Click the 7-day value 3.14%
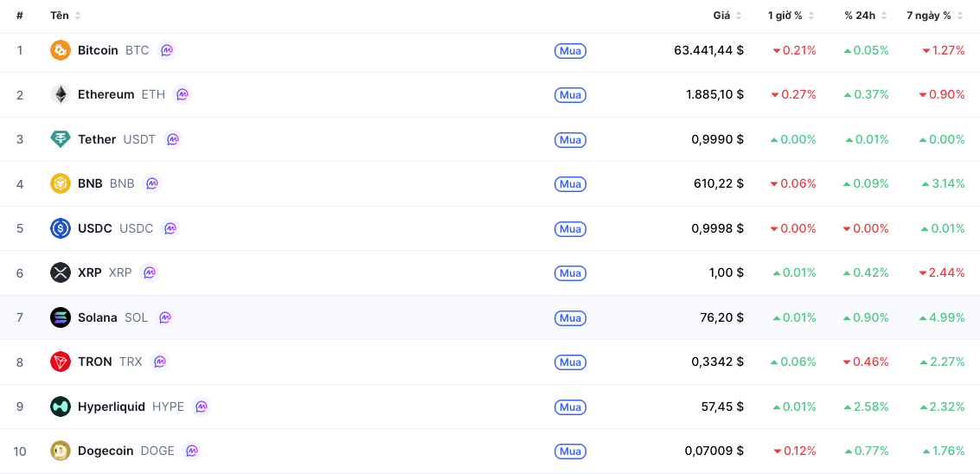Viewport: 980px width, 474px height. click(x=943, y=184)
